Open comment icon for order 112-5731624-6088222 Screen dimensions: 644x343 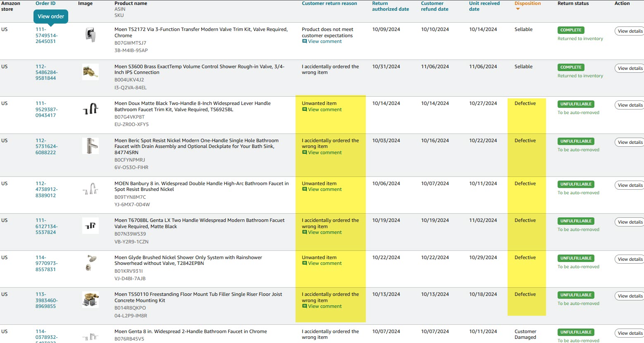point(305,152)
